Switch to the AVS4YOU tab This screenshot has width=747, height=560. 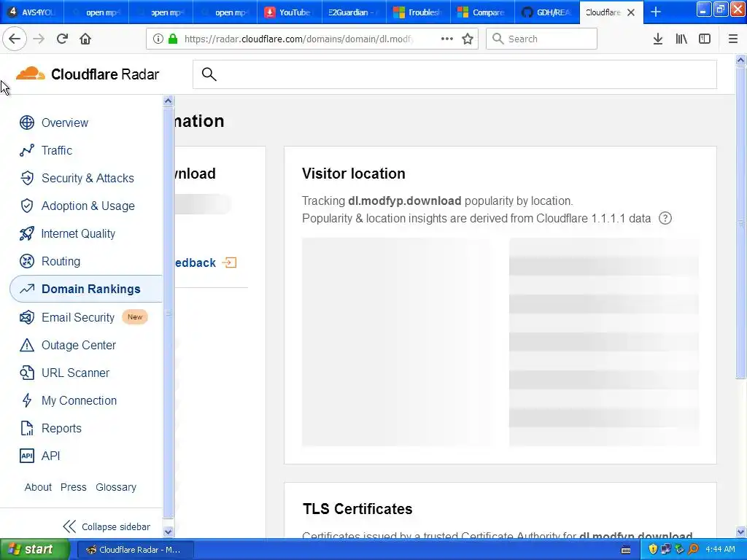(x=32, y=12)
